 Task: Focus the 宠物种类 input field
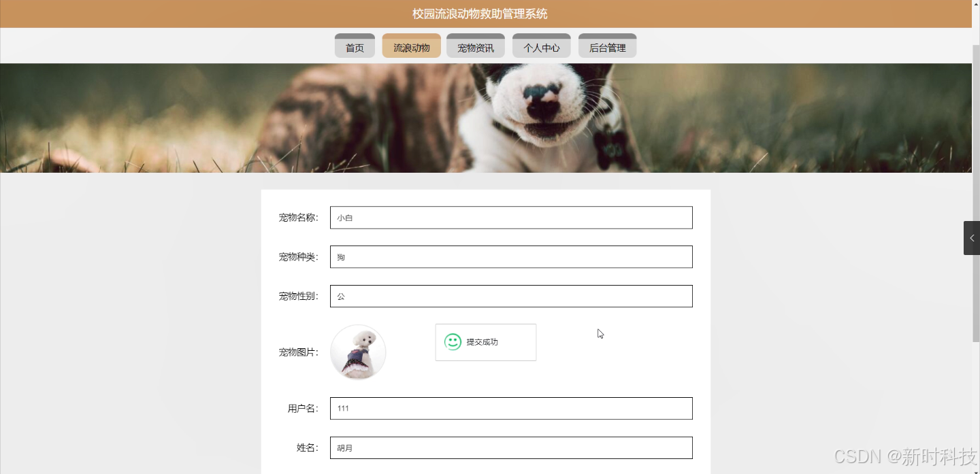pyautogui.click(x=511, y=257)
